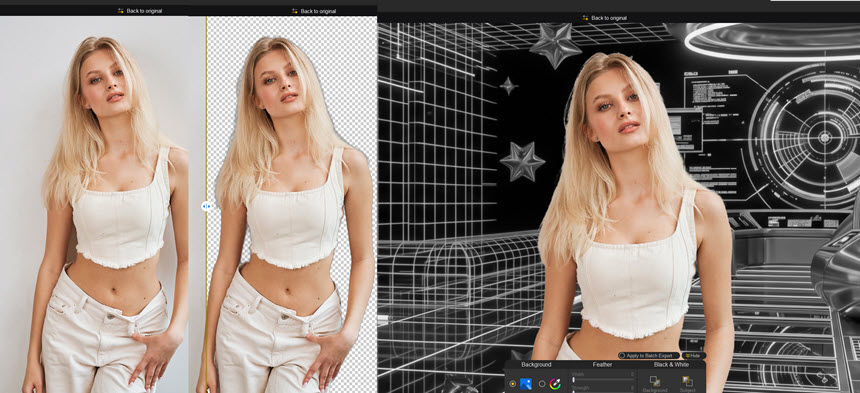Image resolution: width=860 pixels, height=393 pixels.
Task: Grab the before/after split handle
Action: [x=206, y=206]
